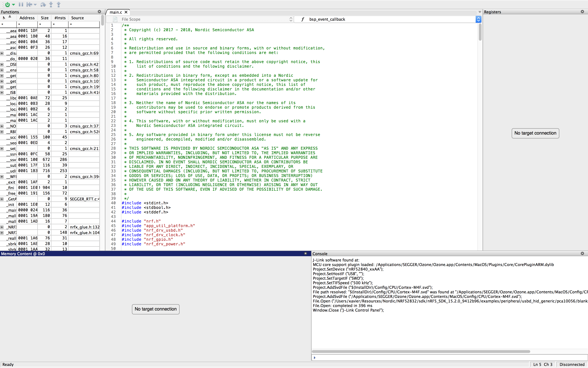
Task: Expand the row with source nrfx_glue.h:104
Action: [2, 233]
